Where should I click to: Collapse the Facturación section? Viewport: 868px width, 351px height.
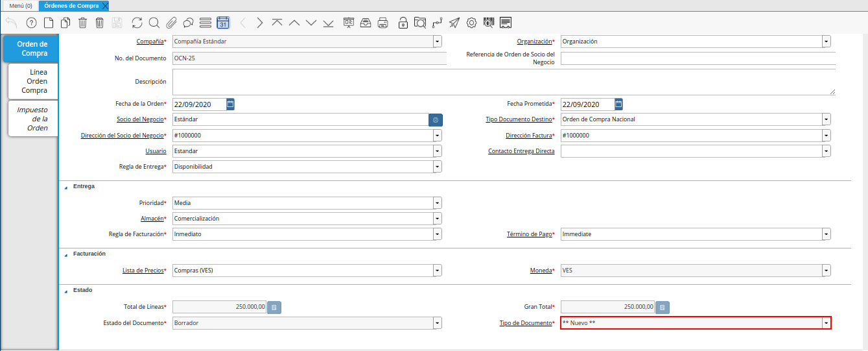[x=65, y=254]
